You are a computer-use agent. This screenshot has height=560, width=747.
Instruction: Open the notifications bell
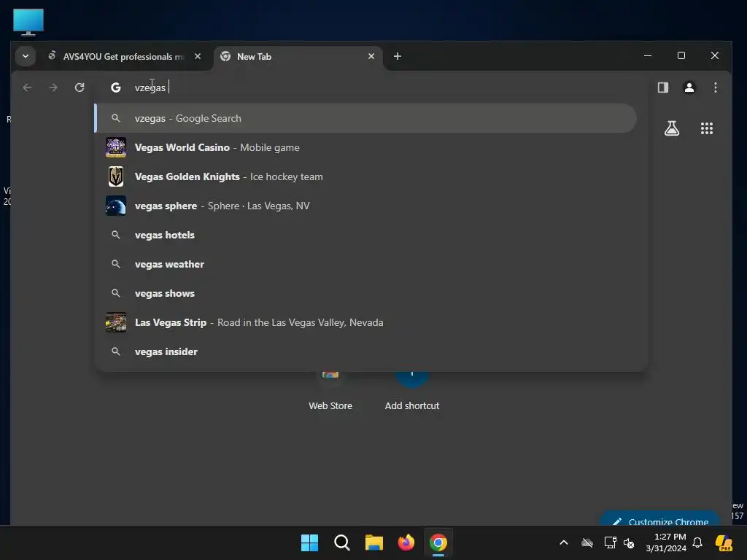point(697,542)
